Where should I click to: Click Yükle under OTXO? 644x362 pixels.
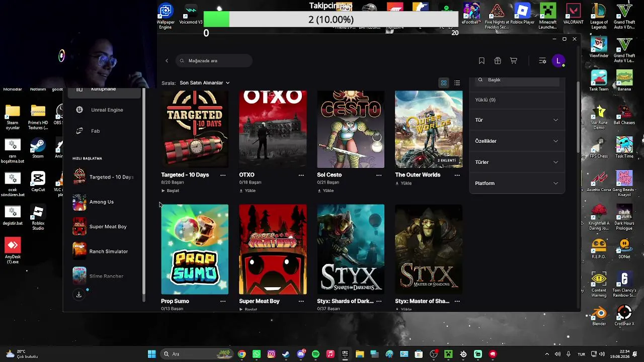(x=248, y=191)
